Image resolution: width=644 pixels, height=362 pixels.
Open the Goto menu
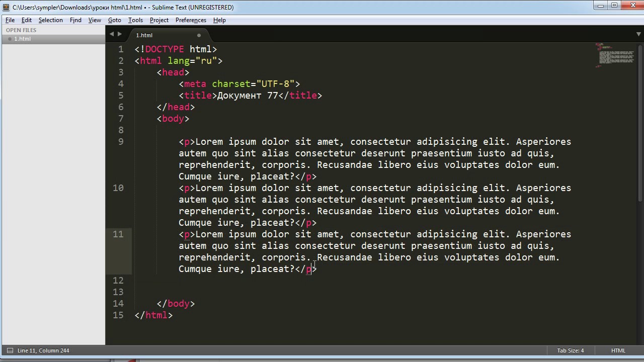[x=115, y=20]
